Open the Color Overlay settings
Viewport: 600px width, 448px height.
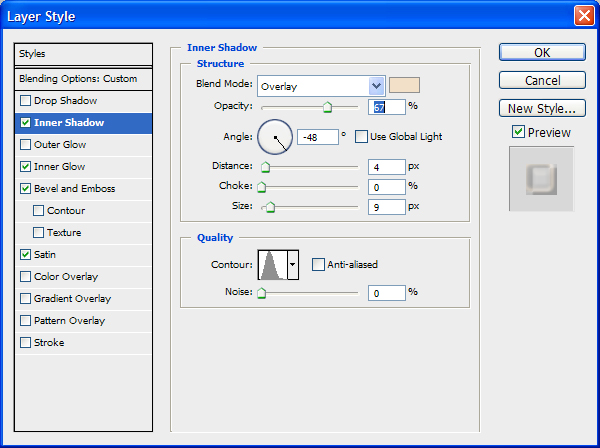(x=66, y=277)
